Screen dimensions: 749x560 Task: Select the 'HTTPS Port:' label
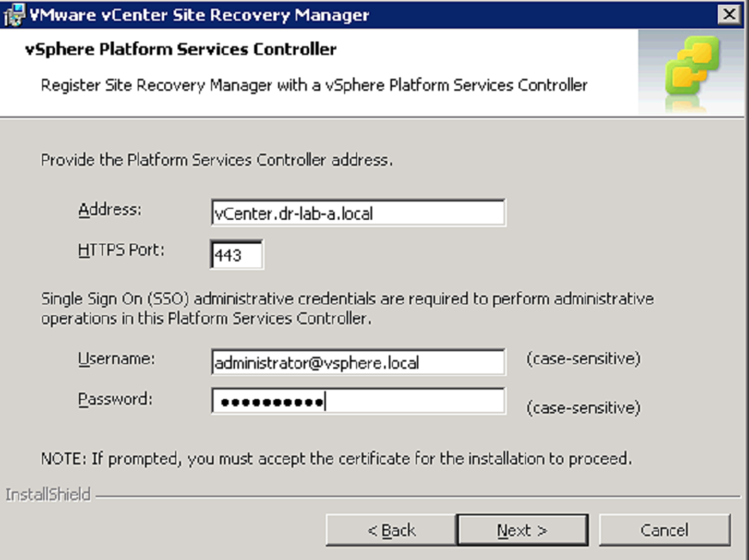(121, 249)
